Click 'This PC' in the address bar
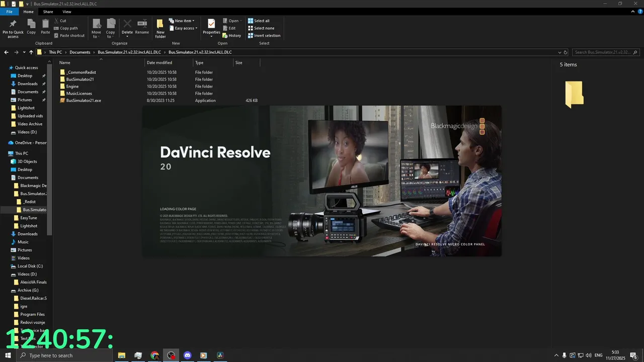This screenshot has width=644, height=362. point(55,52)
